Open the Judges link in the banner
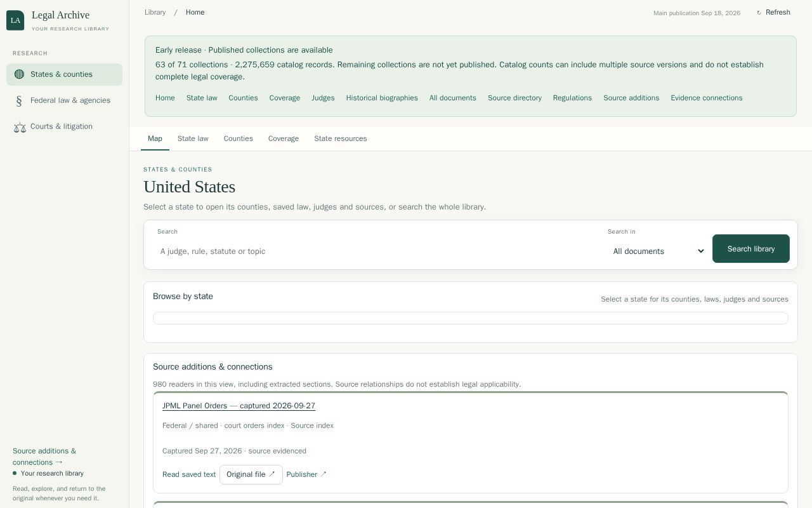812x508 pixels. (x=323, y=98)
